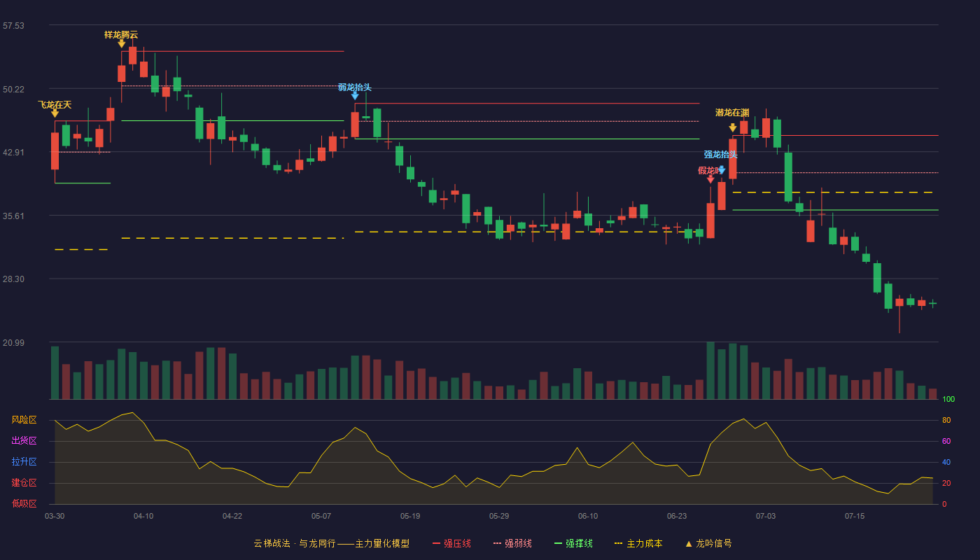Click the chart title 云梯战法 · 与龙同行
Screen dimensions: 980x560
point(294,543)
